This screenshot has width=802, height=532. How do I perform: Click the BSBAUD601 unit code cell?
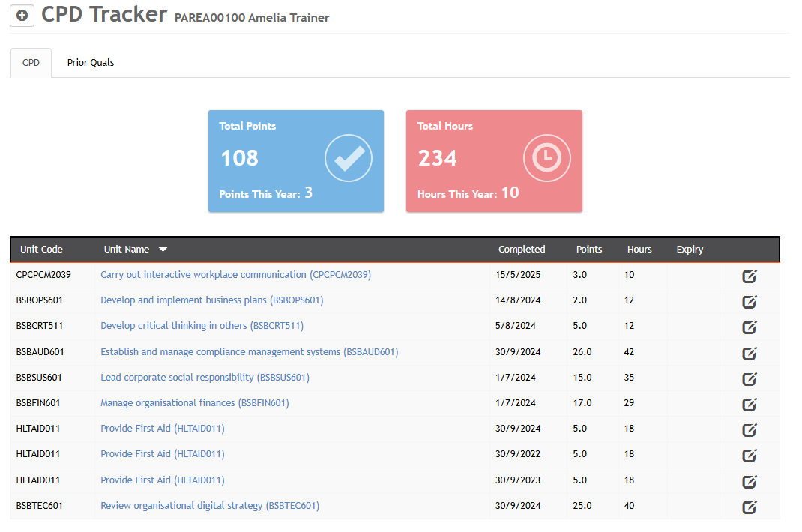pyautogui.click(x=40, y=352)
